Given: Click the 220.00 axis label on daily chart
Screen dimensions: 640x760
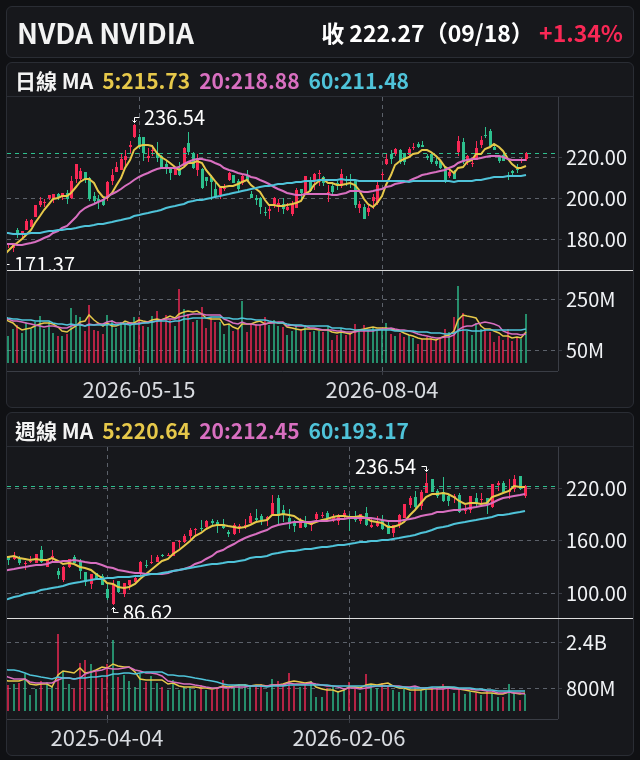Looking at the screenshot, I should (596, 158).
